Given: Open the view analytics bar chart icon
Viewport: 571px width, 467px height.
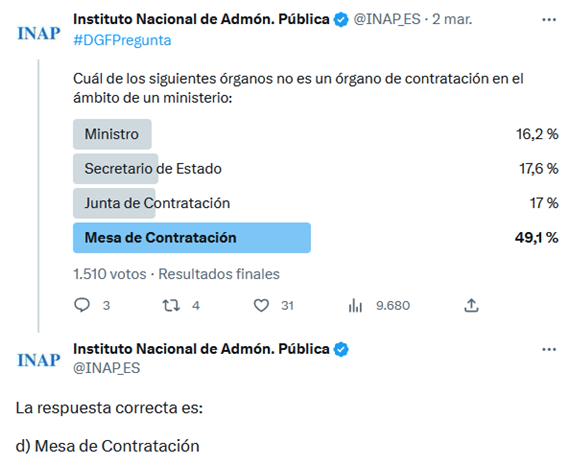Looking at the screenshot, I should pyautogui.click(x=355, y=305).
